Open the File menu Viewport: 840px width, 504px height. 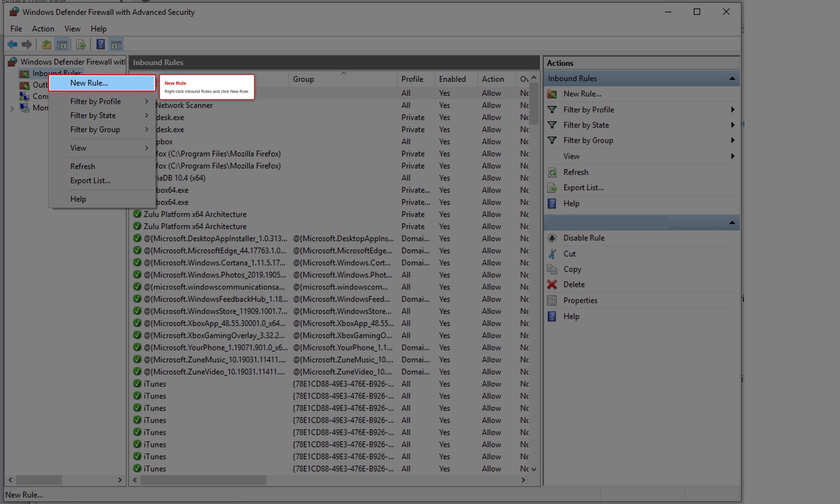pos(16,29)
